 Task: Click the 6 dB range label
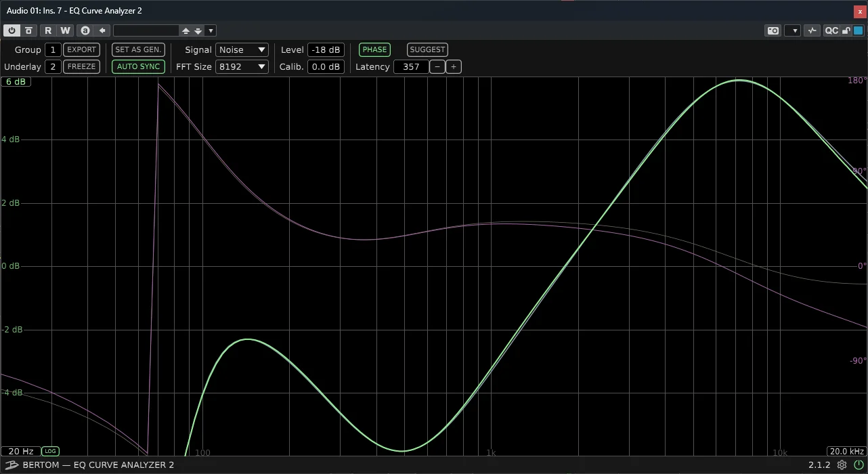(x=16, y=82)
